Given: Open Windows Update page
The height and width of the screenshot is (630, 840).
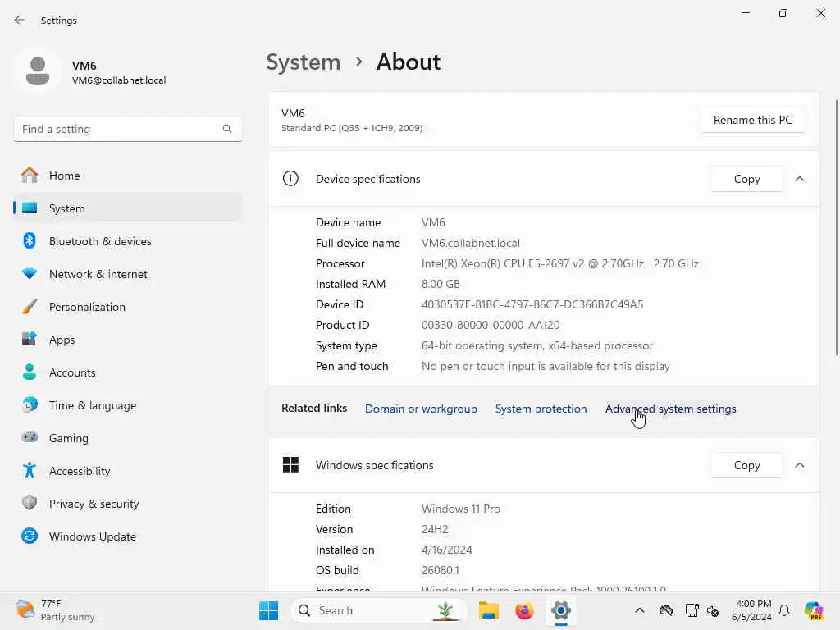Looking at the screenshot, I should [x=127, y=536].
